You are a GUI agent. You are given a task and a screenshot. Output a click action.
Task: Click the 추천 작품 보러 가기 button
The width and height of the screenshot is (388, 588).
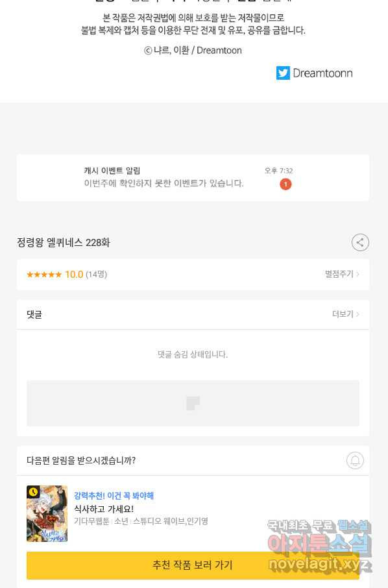[193, 565]
